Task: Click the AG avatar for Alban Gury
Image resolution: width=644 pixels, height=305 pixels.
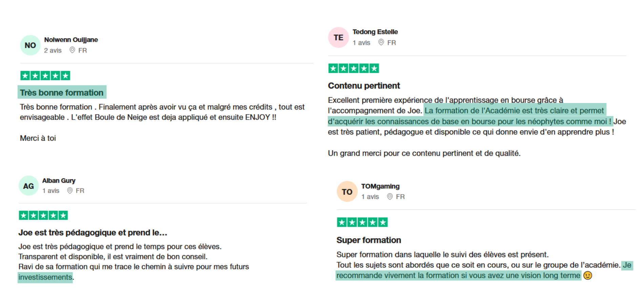Action: click(x=28, y=186)
